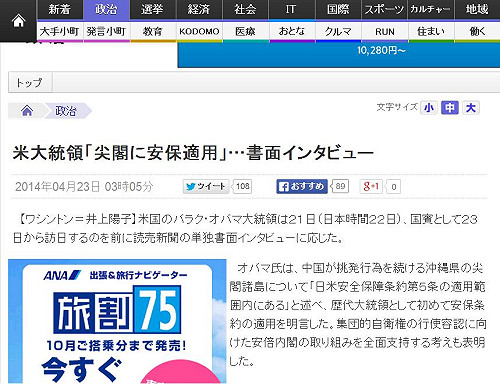Click the Google +1 count 0

(394, 187)
